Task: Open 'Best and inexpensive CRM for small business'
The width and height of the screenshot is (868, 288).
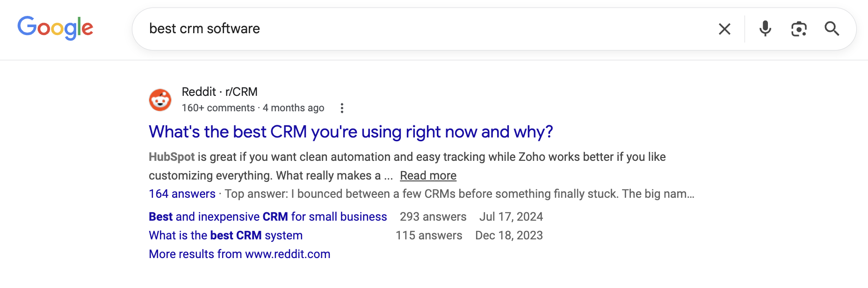Action: (x=268, y=217)
